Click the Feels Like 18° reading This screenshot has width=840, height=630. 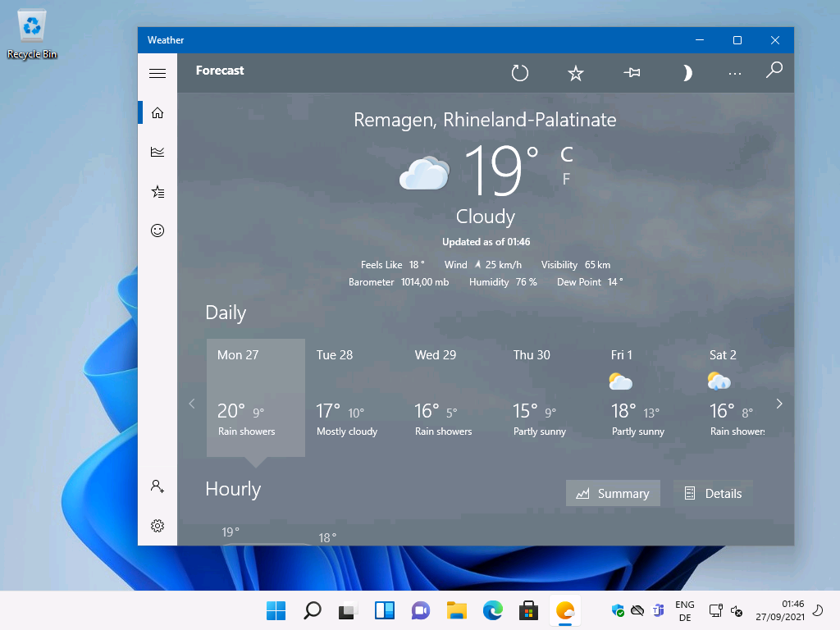393,265
